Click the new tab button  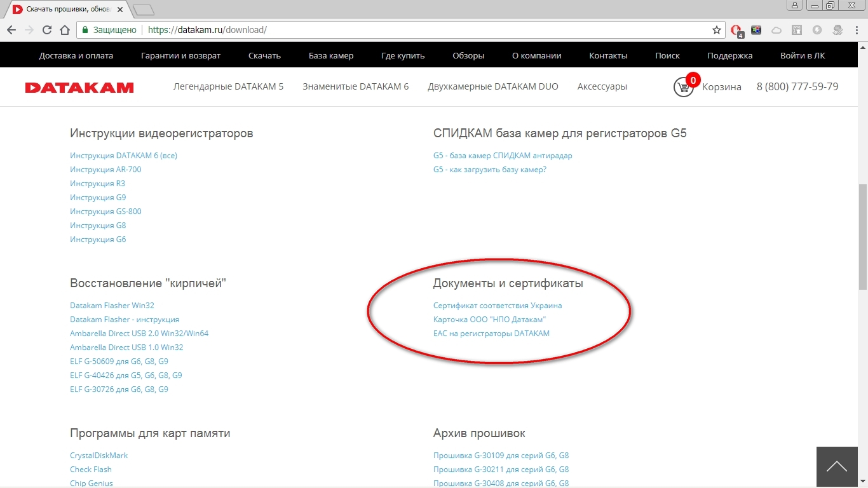144,10
